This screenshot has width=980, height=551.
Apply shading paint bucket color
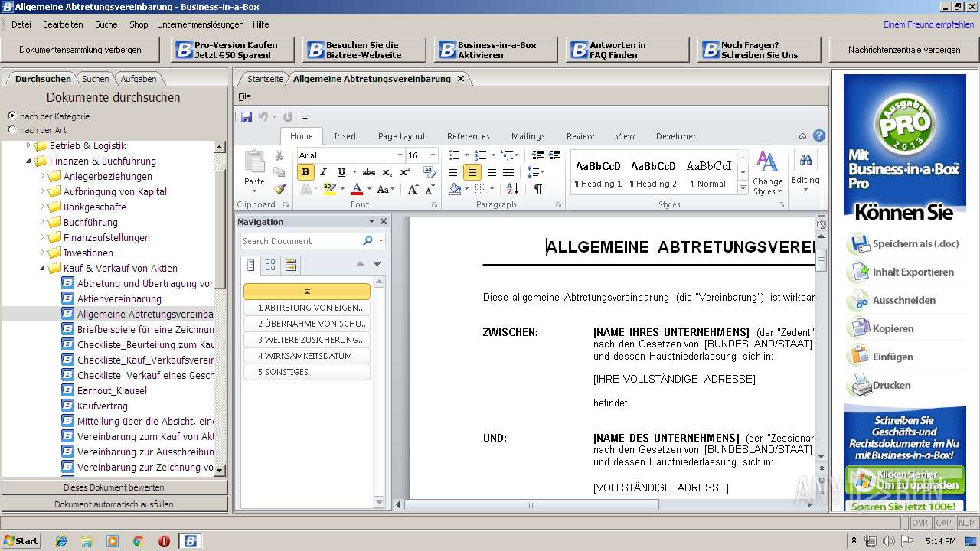pos(456,189)
